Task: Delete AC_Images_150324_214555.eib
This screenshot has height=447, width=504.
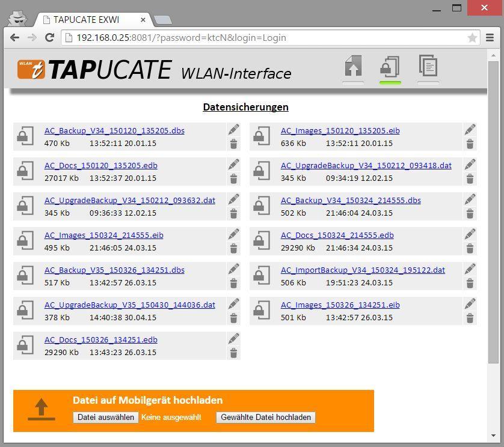Action: click(x=234, y=249)
